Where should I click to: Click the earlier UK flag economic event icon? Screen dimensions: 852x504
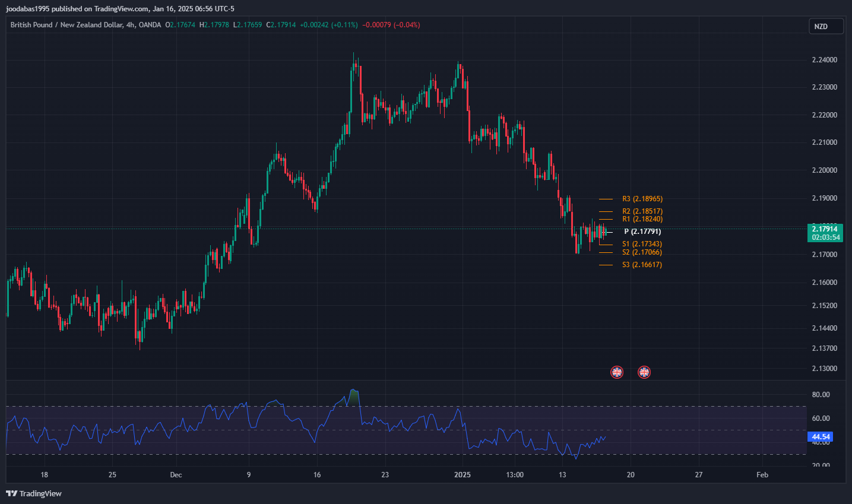[x=617, y=372]
